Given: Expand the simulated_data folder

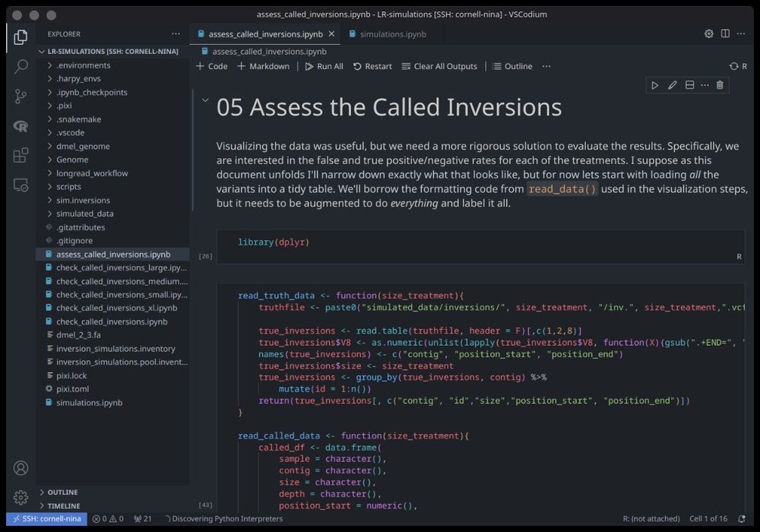Looking at the screenshot, I should 85,214.
